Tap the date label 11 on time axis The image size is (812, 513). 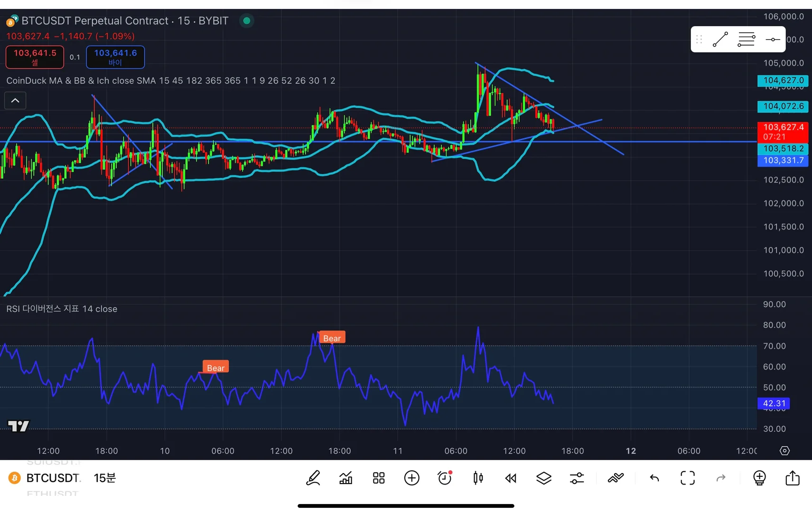click(398, 451)
